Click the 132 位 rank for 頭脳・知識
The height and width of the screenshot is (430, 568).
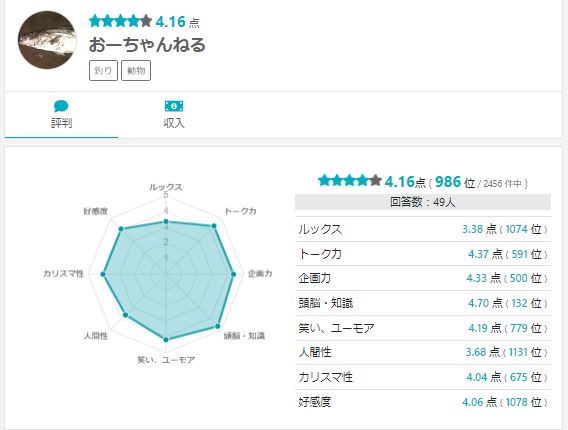click(x=526, y=303)
